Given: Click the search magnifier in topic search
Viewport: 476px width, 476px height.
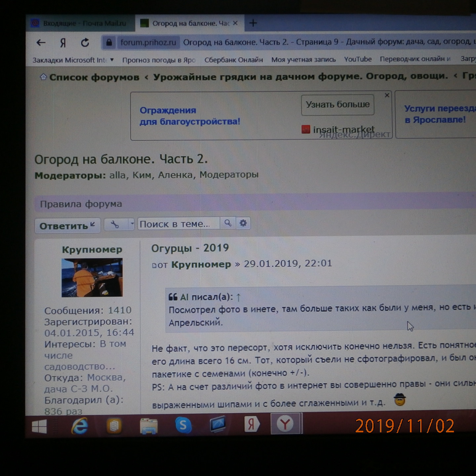Looking at the screenshot, I should (x=228, y=223).
